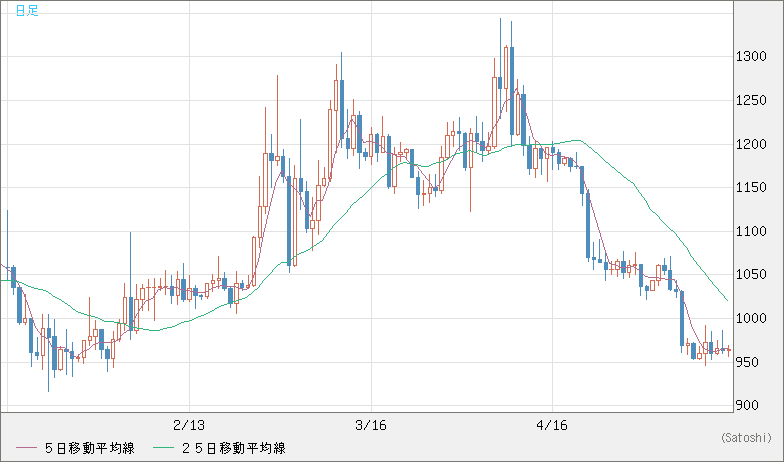Screen dimensions: 784x462
Task: Click the 900 price axis label
Action: [x=747, y=406]
